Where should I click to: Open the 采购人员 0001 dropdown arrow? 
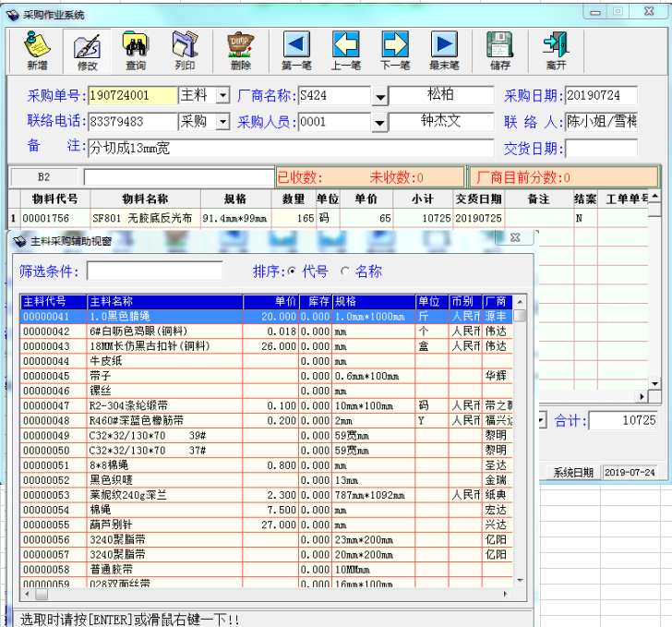379,122
